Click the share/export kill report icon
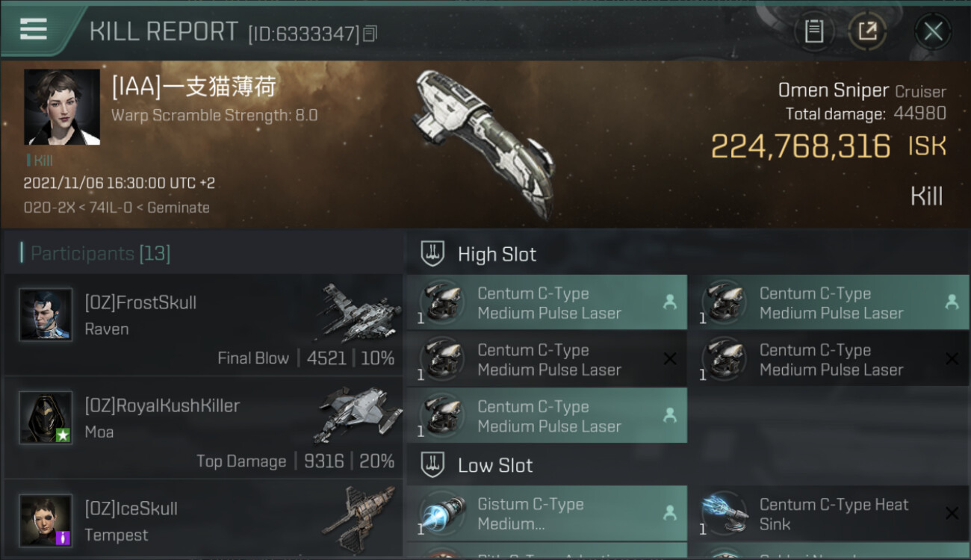Image resolution: width=971 pixels, height=560 pixels. click(x=867, y=31)
